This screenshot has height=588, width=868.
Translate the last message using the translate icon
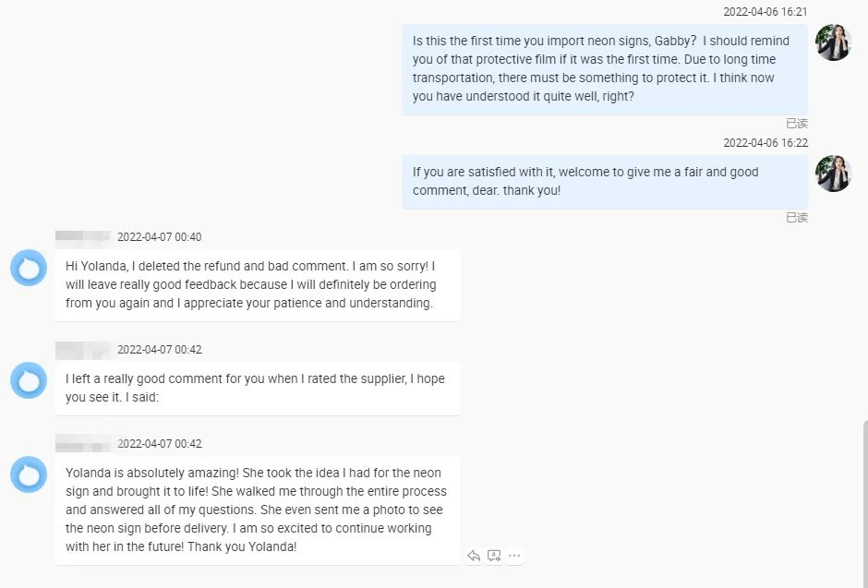coord(494,556)
